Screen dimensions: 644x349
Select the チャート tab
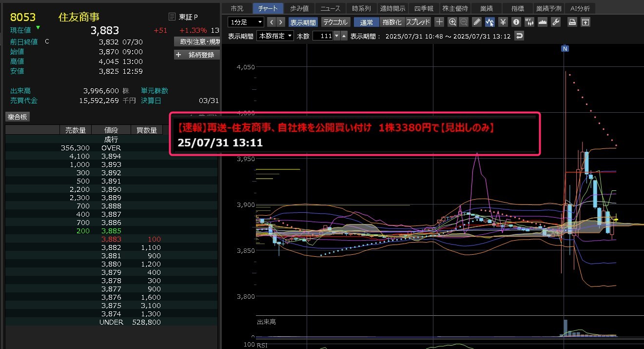(x=268, y=8)
